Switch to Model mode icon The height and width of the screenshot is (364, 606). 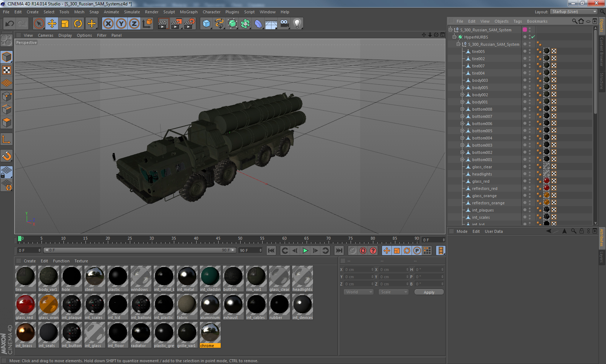click(x=6, y=57)
